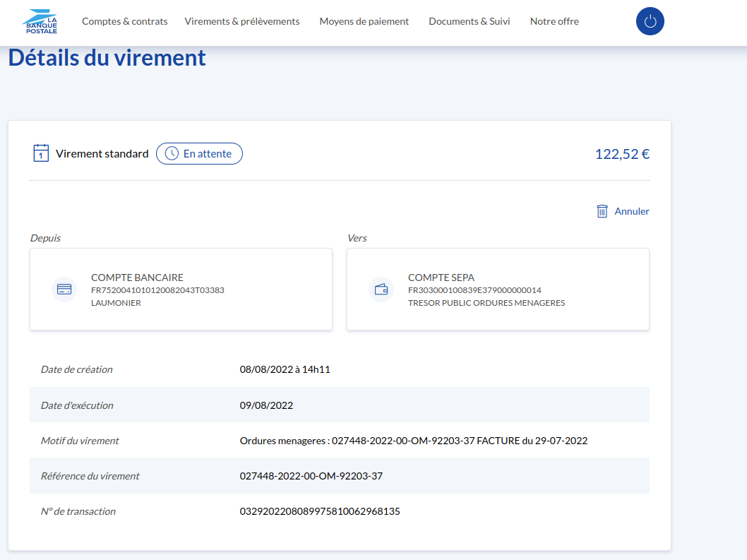Viewport: 747px width, 560px height.
Task: Click the 122,52 € transfer amount
Action: (621, 154)
